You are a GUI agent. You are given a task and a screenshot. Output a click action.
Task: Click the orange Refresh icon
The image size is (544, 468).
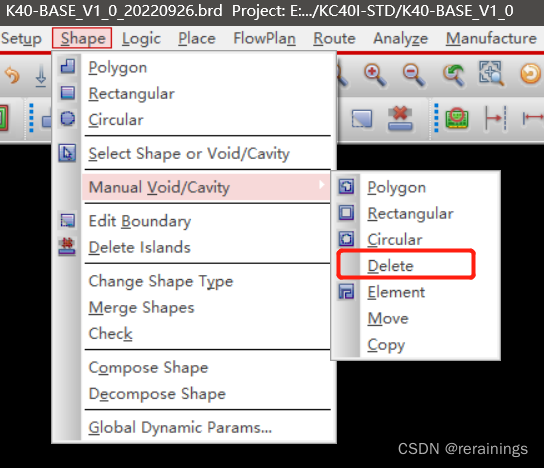530,74
